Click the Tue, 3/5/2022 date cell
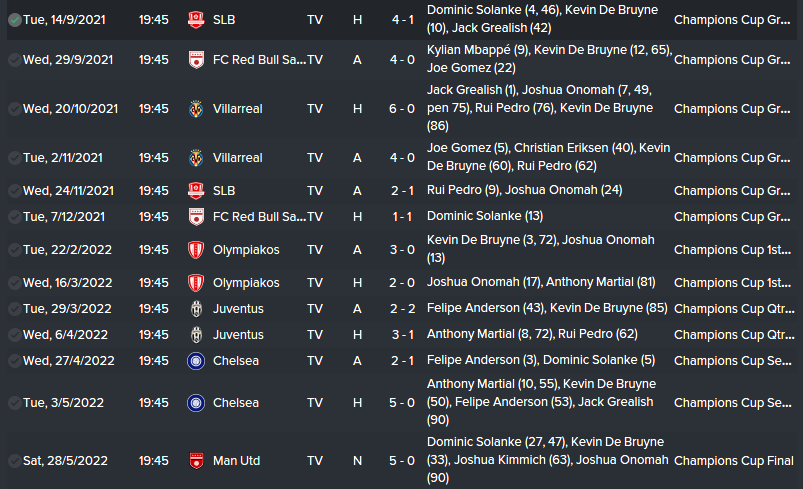Screen dimensions: 803x489 click(x=69, y=403)
